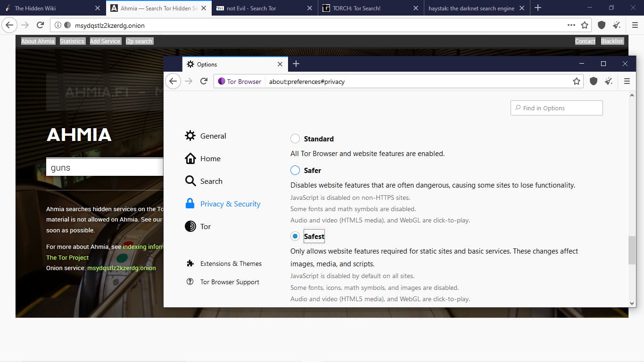The width and height of the screenshot is (644, 362).
Task: Click New Identity broom in the Ahmia window
Action: (x=617, y=25)
